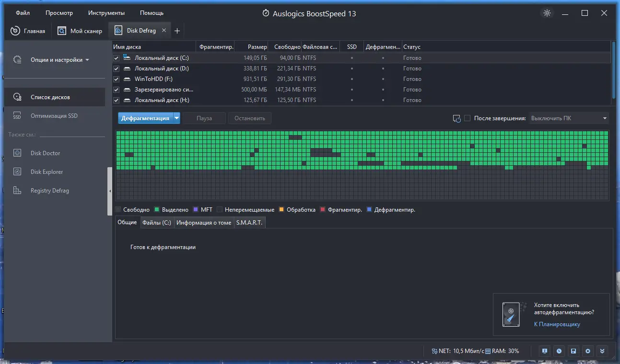This screenshot has width=620, height=364.
Task: Click the Disk Explorer icon
Action: [x=17, y=172]
